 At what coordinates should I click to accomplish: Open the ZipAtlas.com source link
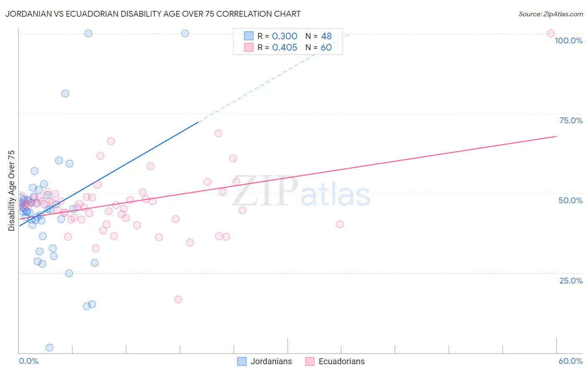(x=551, y=14)
